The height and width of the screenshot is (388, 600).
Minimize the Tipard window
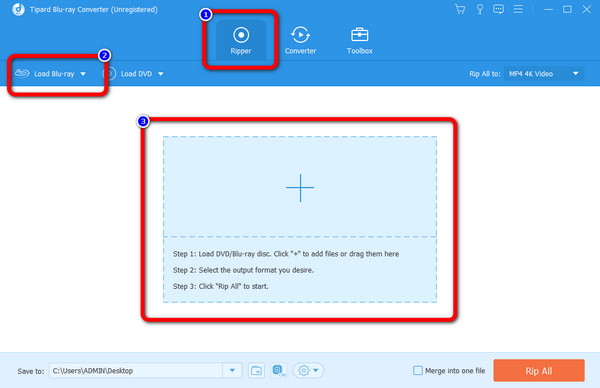click(x=548, y=9)
